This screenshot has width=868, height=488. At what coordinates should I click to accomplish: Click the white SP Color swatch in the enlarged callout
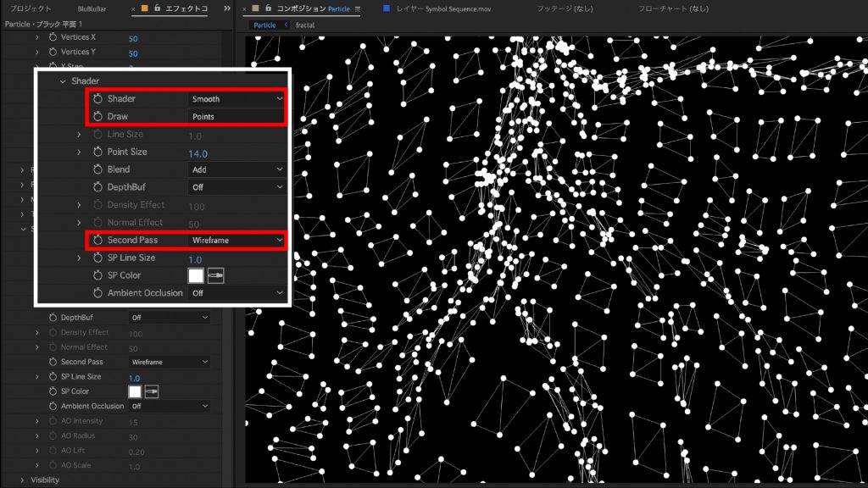point(196,275)
